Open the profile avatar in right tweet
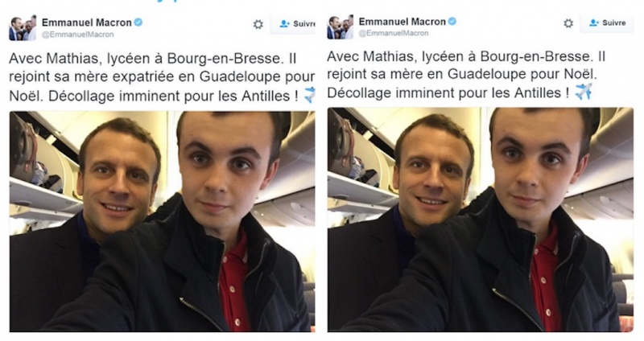 click(x=340, y=27)
